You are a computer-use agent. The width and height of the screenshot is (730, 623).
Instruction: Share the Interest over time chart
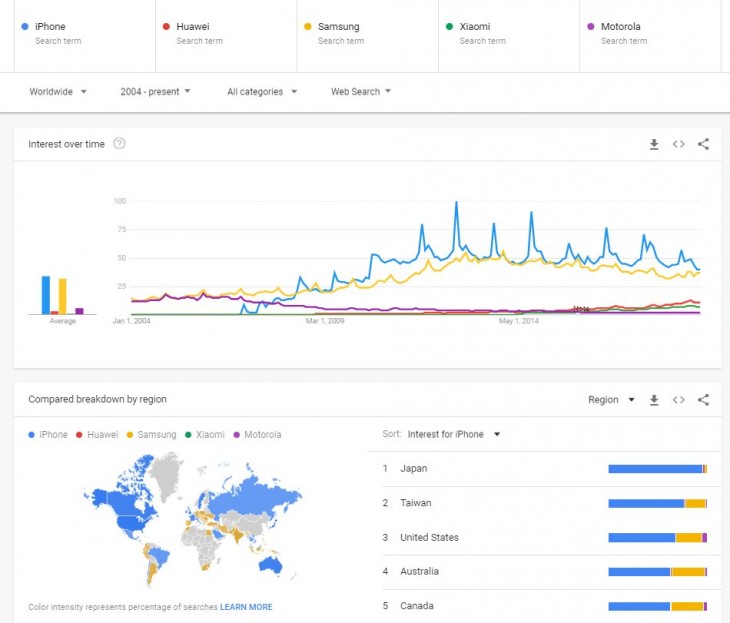click(703, 144)
